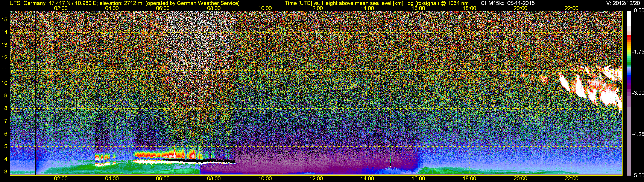Click the 20:00 label on the top time axis
Viewport: 644px width, 182px height.
pos(521,8)
